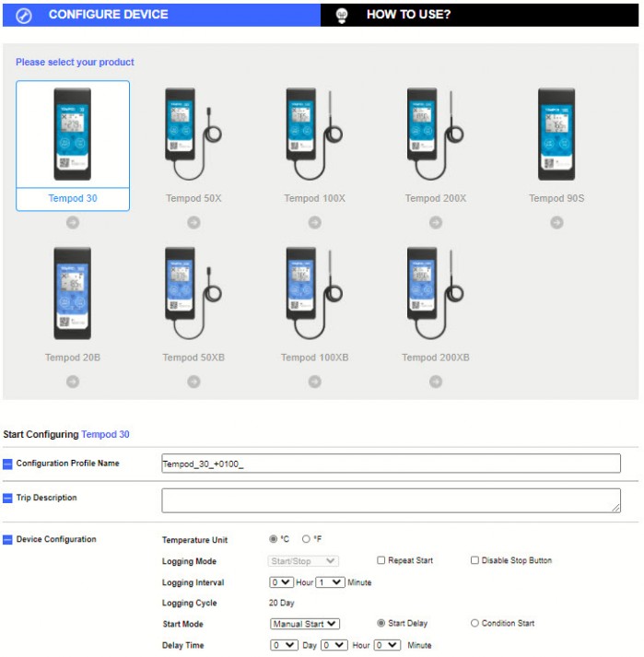Select the Tempod 50XB device image
Screen dimensions: 644x657
tap(193, 293)
